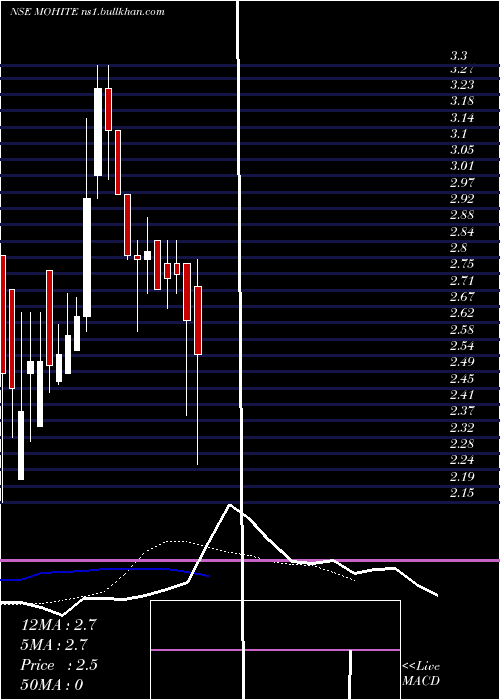Screen dimensions: 500x700
Task: Click the 12MA : 2.7 readout
Action: (x=58, y=625)
